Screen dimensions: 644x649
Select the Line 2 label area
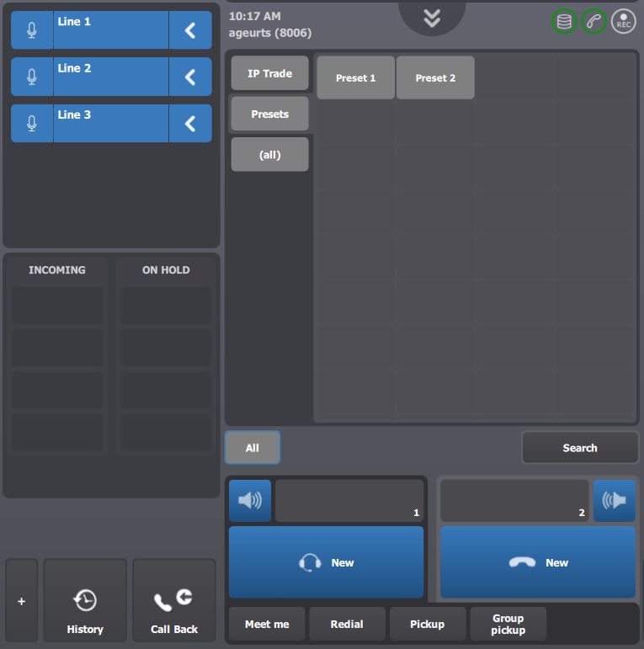point(111,77)
